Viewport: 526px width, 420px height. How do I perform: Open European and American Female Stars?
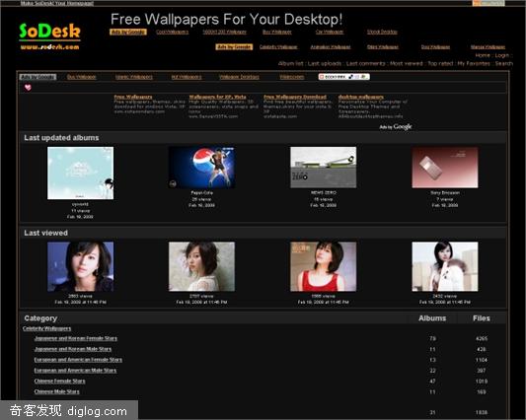click(x=78, y=360)
